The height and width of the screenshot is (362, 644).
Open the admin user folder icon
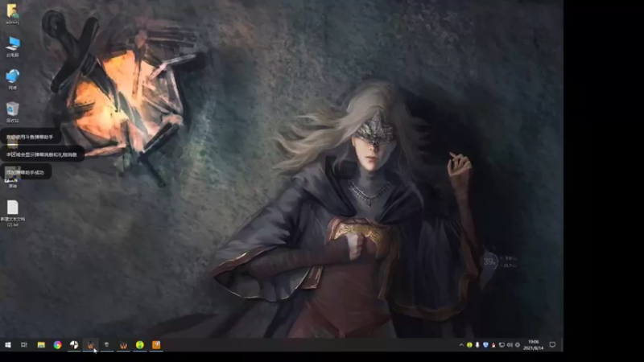pyautogui.click(x=12, y=14)
